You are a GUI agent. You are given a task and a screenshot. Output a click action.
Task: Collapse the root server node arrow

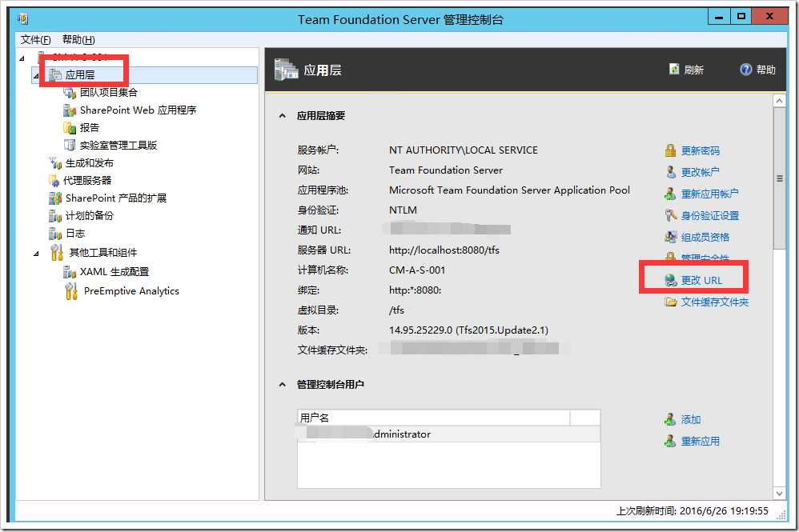(x=22, y=58)
